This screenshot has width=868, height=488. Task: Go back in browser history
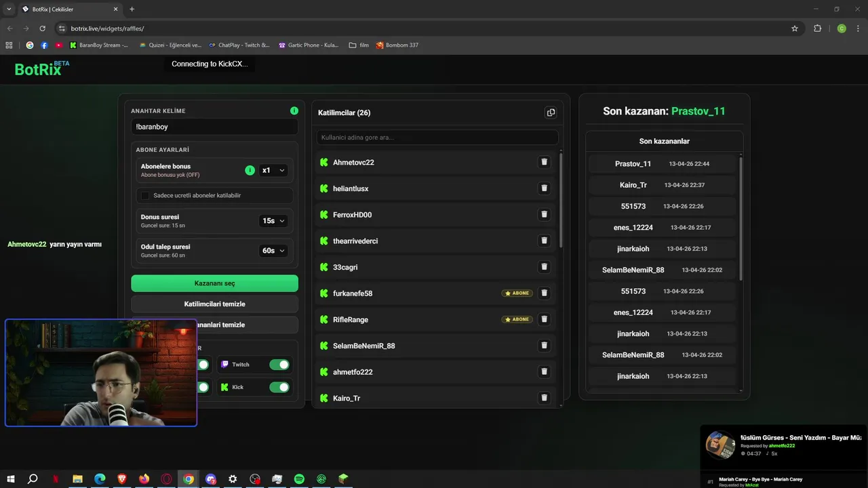pos(9,28)
